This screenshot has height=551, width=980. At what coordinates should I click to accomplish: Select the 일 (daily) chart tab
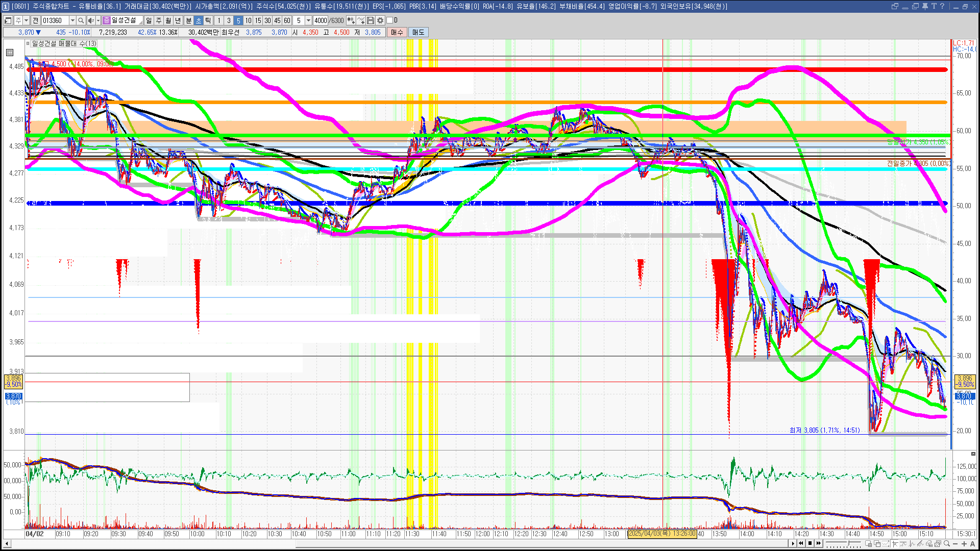click(149, 20)
